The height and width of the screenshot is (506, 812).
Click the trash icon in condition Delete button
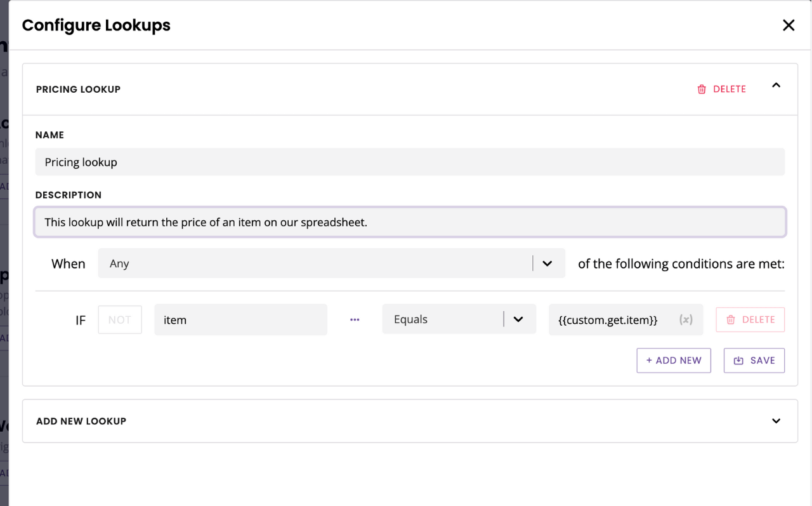pyautogui.click(x=731, y=320)
